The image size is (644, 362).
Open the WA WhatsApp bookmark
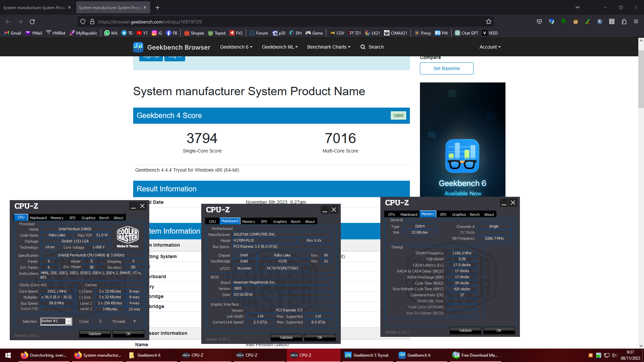pos(111,33)
